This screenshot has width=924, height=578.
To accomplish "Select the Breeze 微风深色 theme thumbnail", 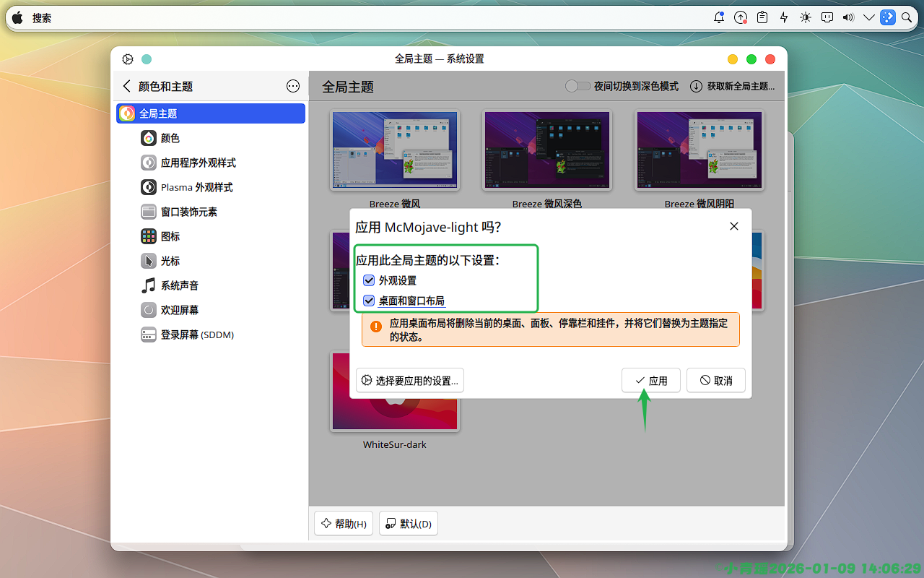I will pos(546,150).
